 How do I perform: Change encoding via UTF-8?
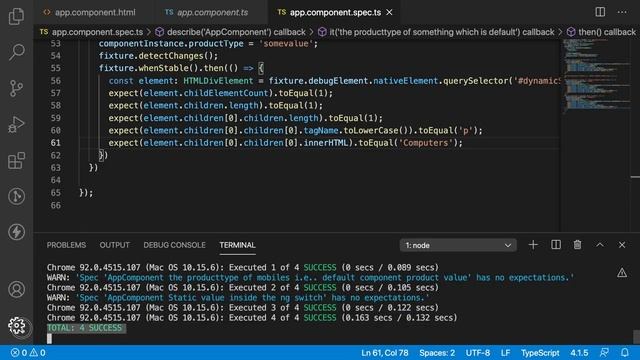tap(478, 353)
